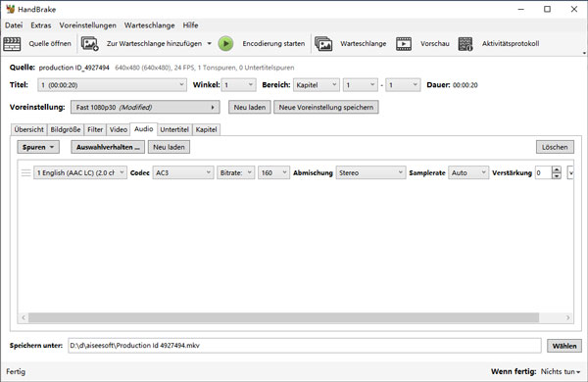Screen dimensions: 588x382
Task: Open the add-to-queue dropdown arrow
Action: 210,43
